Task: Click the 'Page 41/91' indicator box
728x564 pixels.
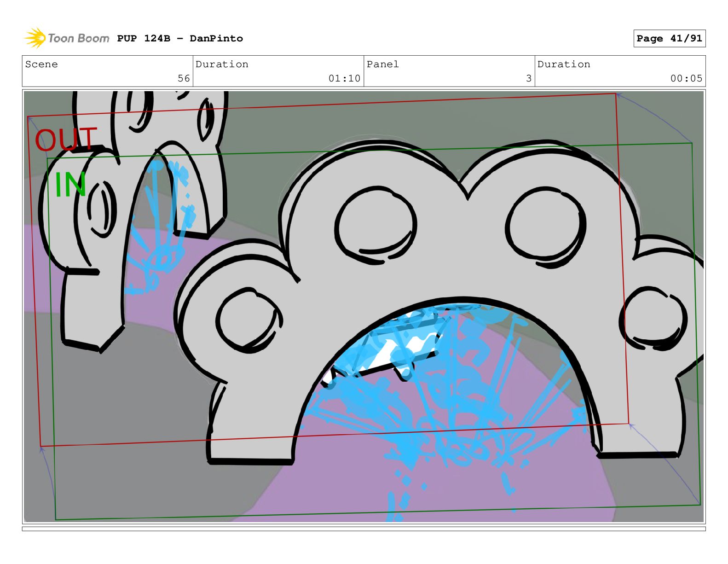Action: 669,39
